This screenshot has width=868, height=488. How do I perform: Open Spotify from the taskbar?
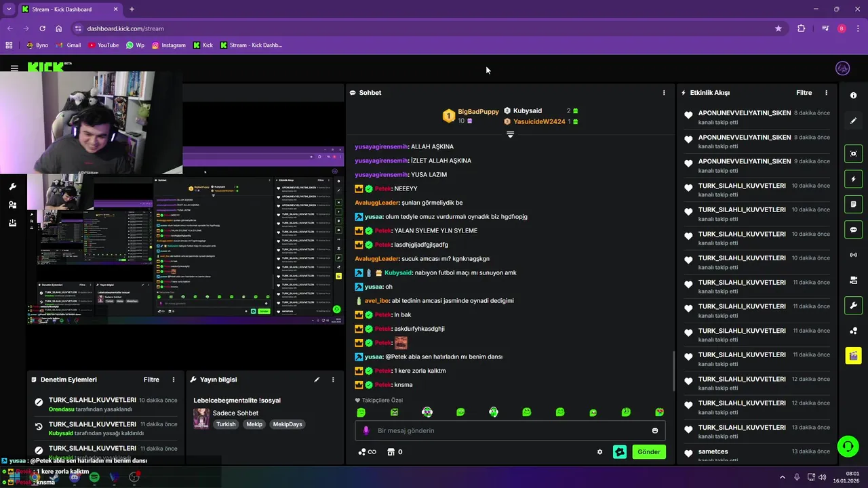click(x=94, y=477)
